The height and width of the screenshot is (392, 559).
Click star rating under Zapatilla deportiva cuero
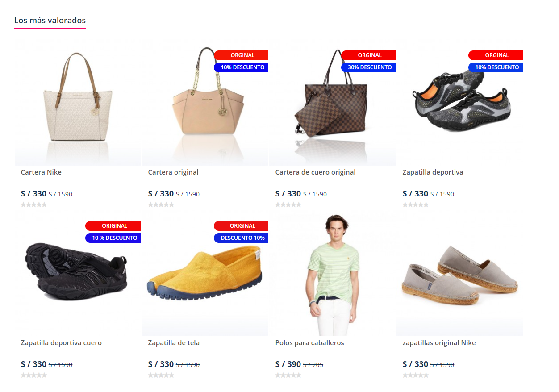(x=34, y=375)
